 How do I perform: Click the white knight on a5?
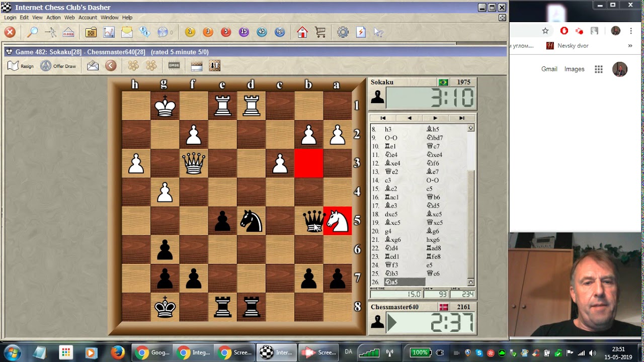coord(337,221)
